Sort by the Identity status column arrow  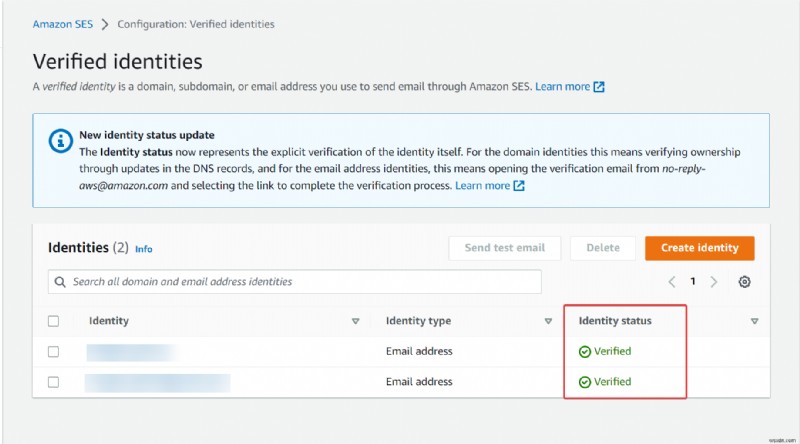pos(755,321)
